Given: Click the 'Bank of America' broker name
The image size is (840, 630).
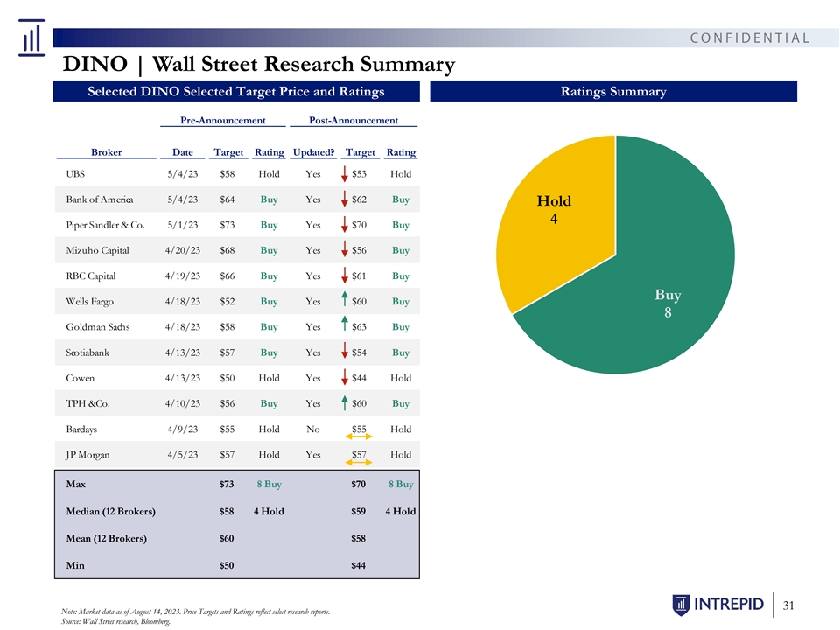Looking at the screenshot, I should tap(100, 199).
